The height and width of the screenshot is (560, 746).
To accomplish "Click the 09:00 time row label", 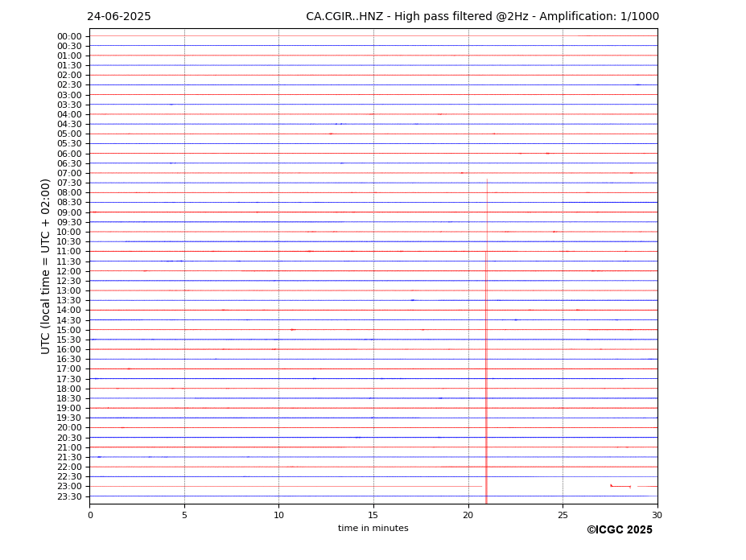I will [69, 212].
